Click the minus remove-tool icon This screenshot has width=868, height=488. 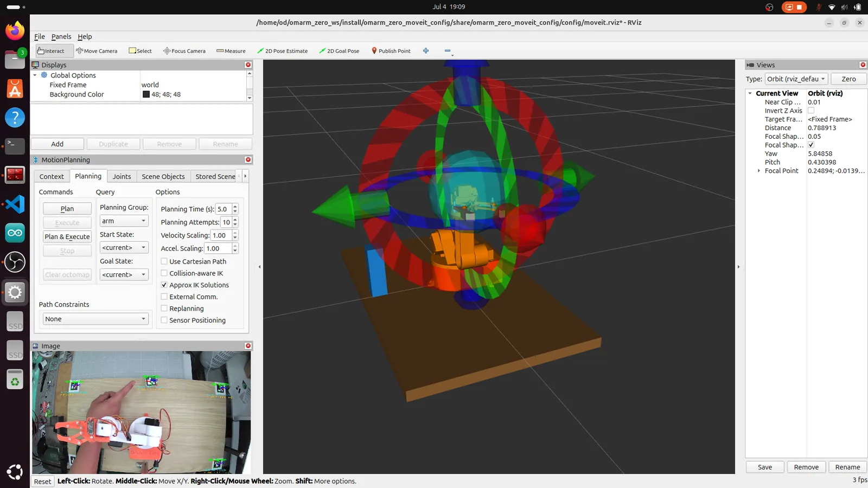(x=448, y=51)
